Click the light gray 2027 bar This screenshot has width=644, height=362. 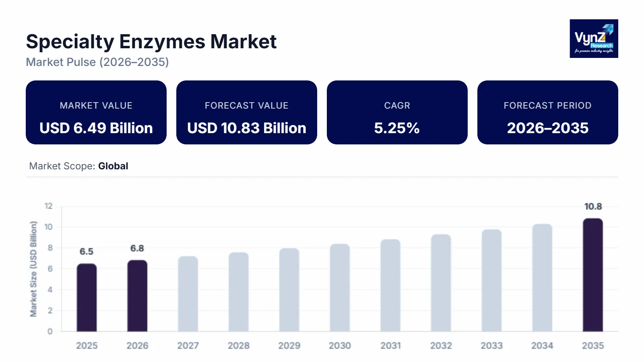coord(188,294)
